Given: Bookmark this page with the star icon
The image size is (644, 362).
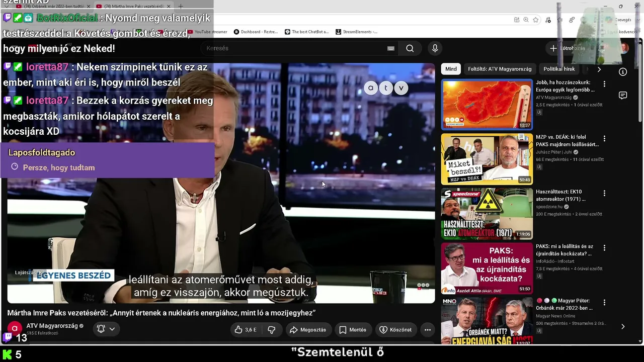Looking at the screenshot, I should pyautogui.click(x=536, y=20).
